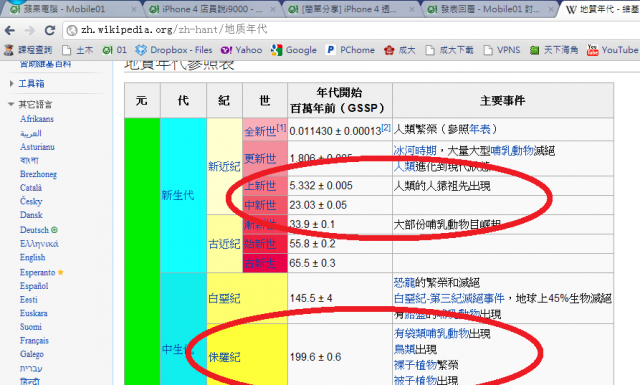
Task: Reload the page with the refresh icon
Action: click(50, 30)
